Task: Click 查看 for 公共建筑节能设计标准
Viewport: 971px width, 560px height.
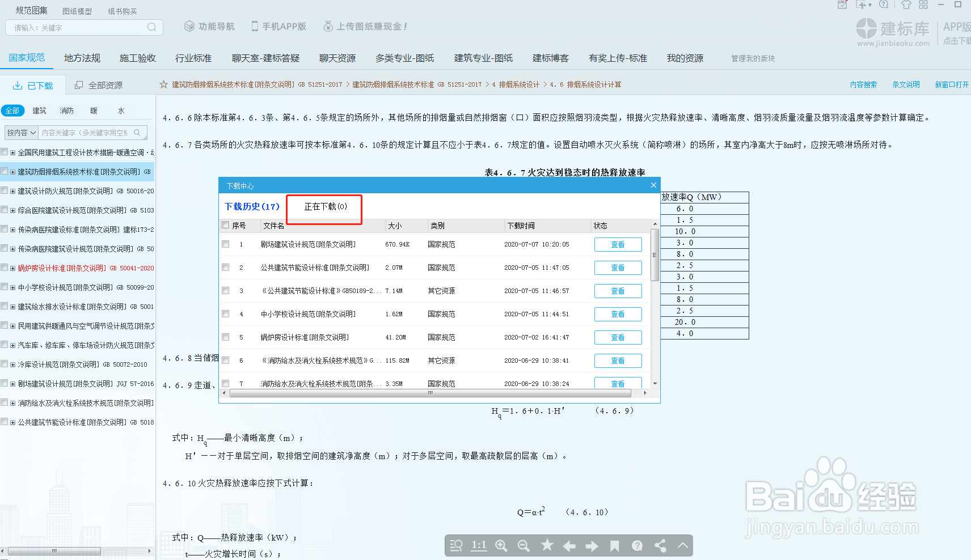Action: (x=618, y=267)
